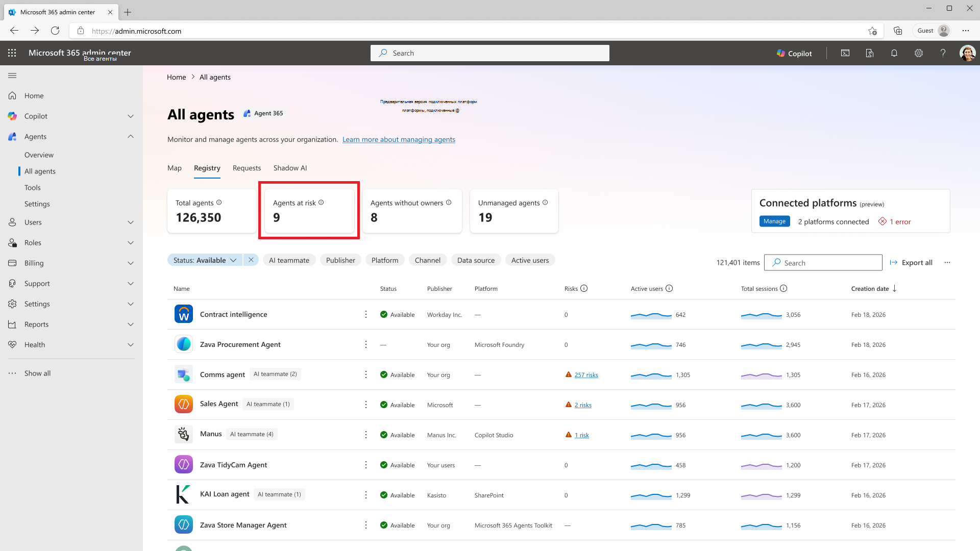Go back in browser history
The image size is (980, 551).
[14, 31]
